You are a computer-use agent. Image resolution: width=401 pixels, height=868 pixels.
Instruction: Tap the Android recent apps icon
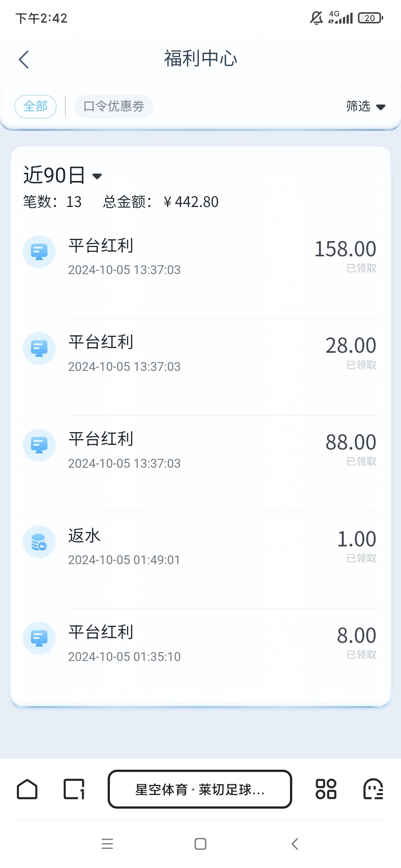click(107, 844)
